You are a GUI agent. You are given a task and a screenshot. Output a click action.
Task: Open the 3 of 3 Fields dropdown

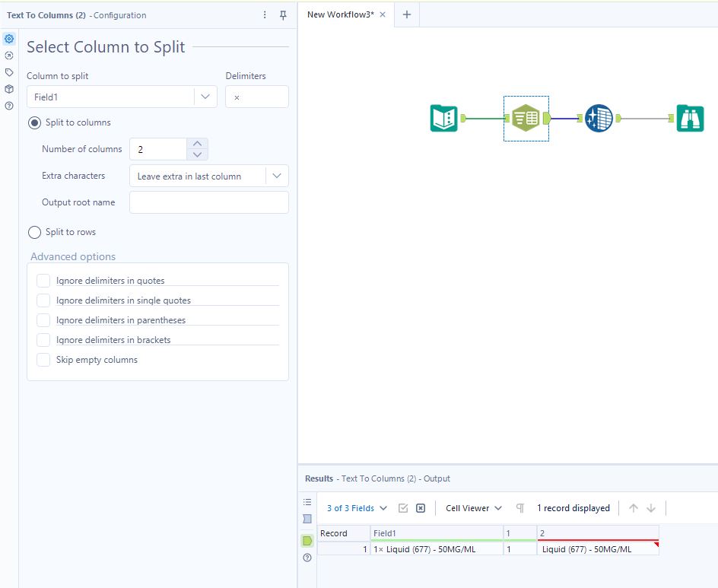click(x=354, y=507)
